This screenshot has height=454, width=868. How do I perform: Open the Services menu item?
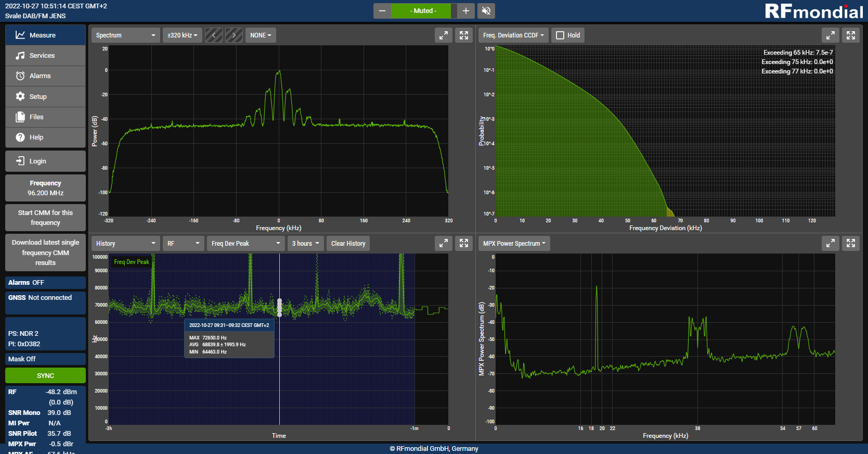click(x=45, y=56)
